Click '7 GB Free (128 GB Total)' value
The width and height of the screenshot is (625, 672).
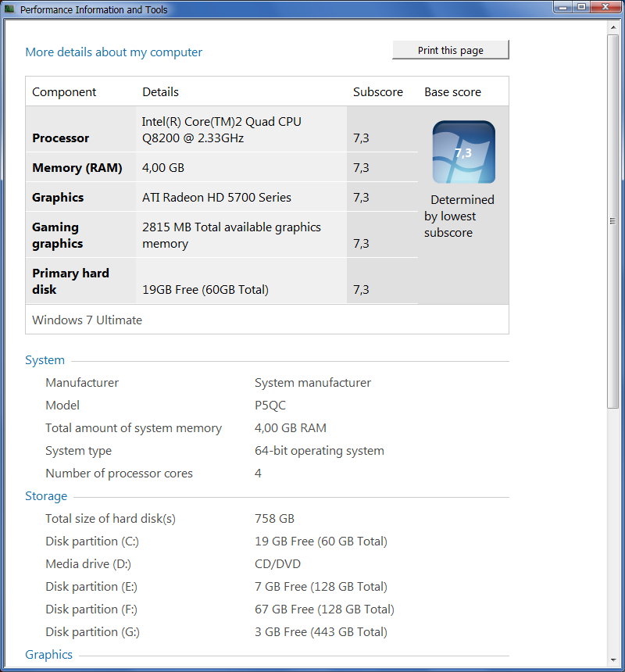coord(321,587)
